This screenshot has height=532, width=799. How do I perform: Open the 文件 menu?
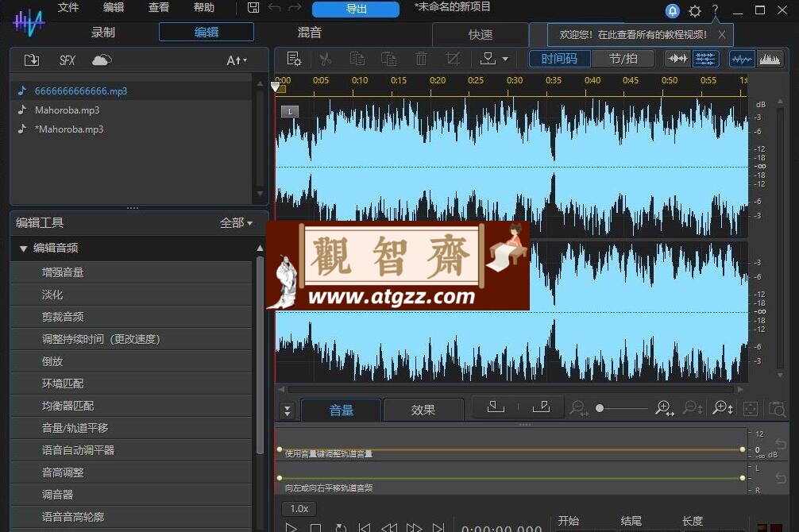(68, 7)
